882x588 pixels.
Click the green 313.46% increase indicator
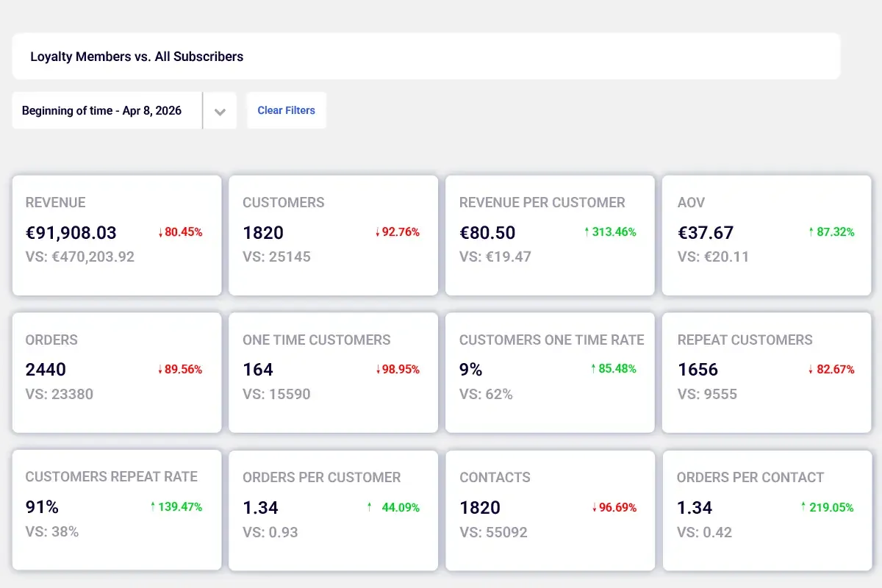[x=610, y=232]
